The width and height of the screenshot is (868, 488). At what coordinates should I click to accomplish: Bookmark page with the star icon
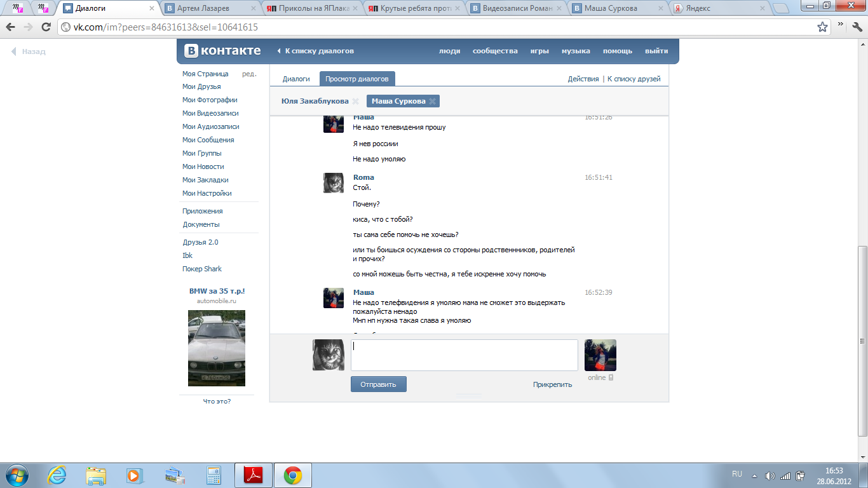pos(822,27)
